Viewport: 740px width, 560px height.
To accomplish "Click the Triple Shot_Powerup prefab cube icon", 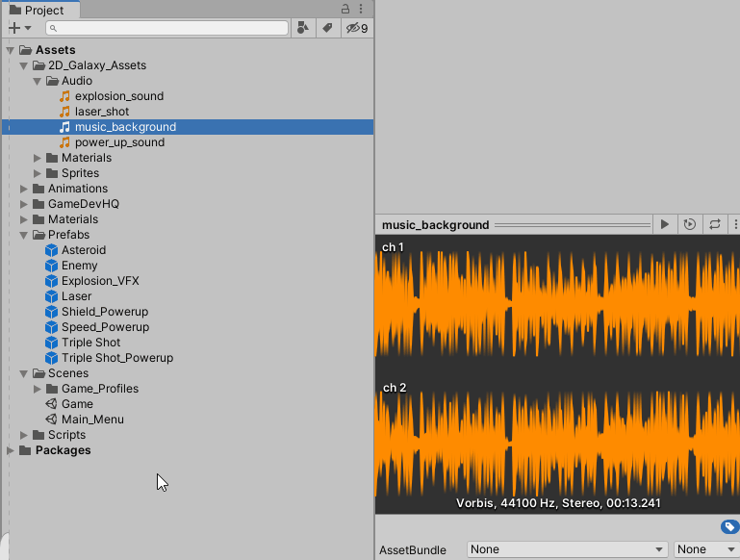I will (51, 358).
